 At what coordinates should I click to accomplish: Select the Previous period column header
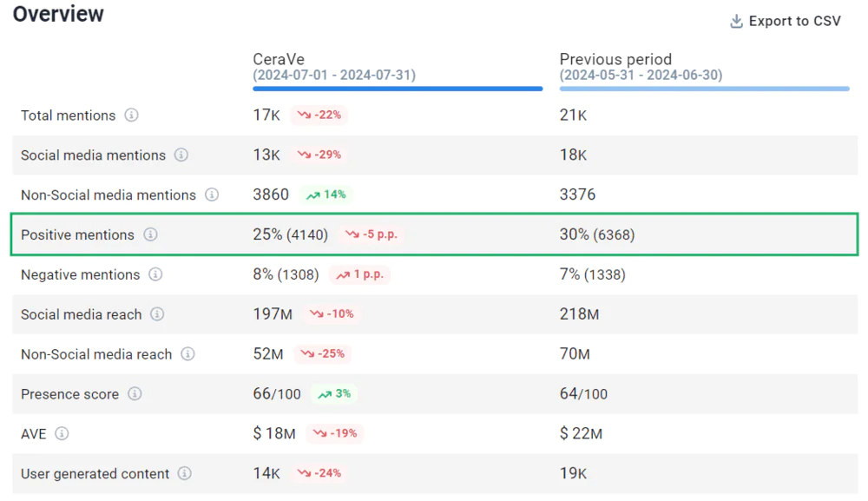pyautogui.click(x=615, y=59)
